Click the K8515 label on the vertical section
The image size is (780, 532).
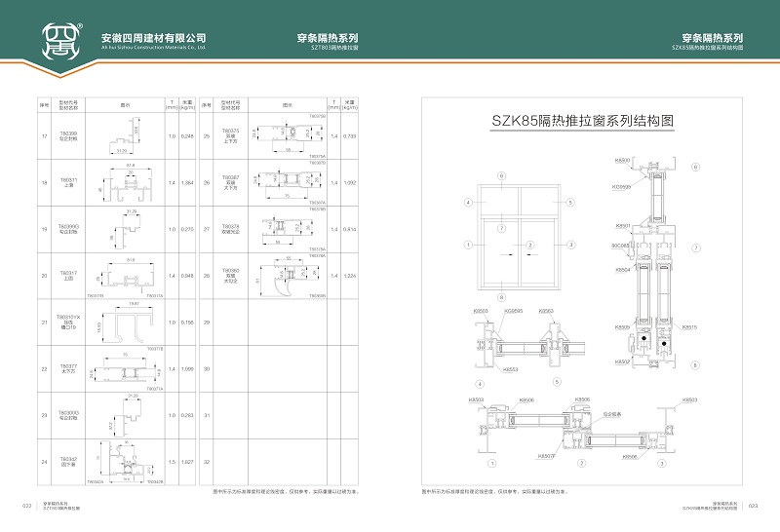coord(689,326)
